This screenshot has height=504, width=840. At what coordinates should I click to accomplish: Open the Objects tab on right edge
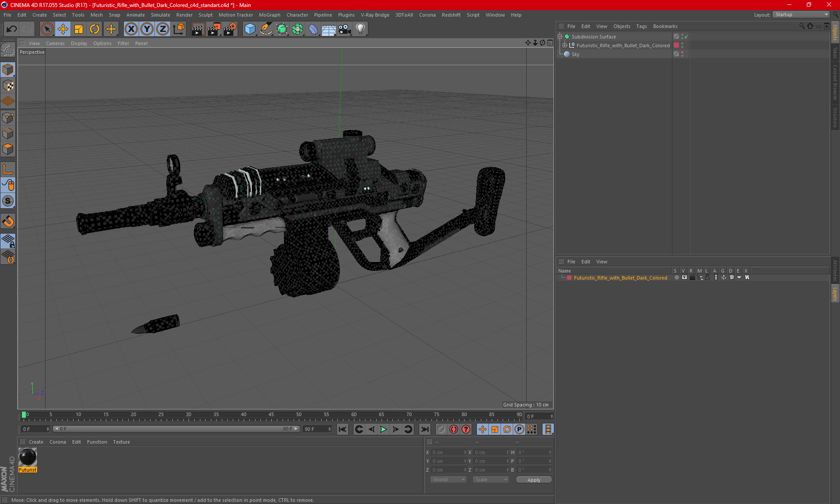[835, 33]
